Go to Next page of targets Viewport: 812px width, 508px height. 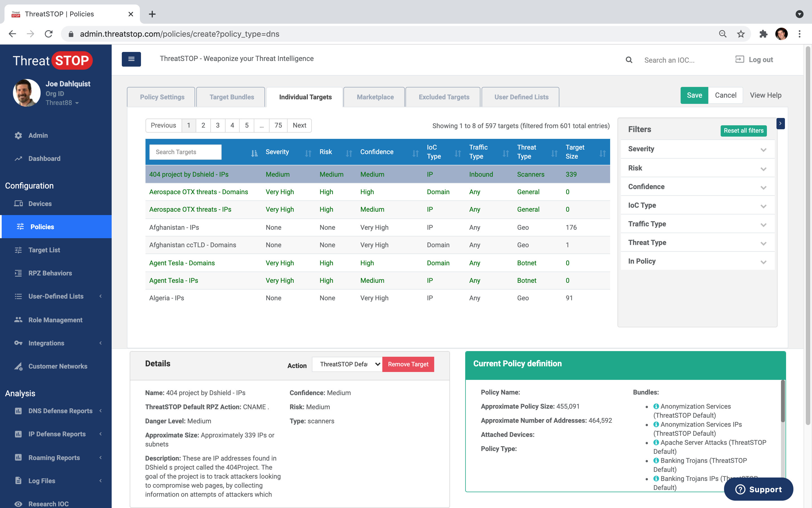[x=299, y=125]
